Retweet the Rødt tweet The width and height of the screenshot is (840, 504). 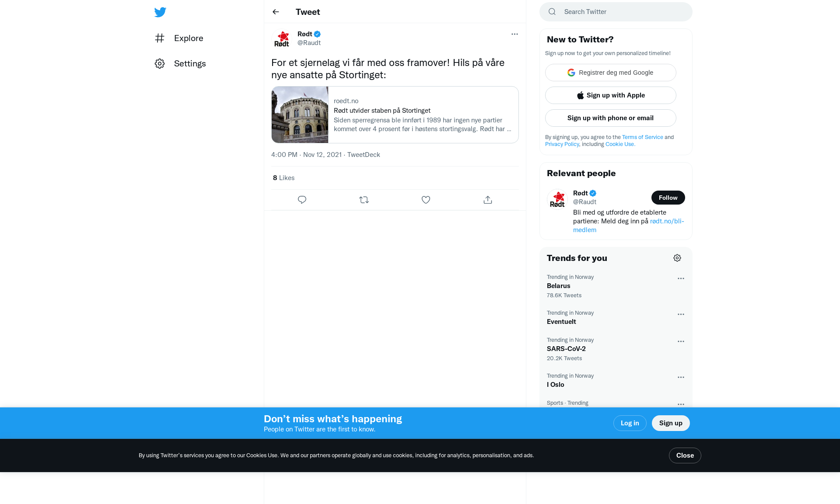click(x=364, y=200)
